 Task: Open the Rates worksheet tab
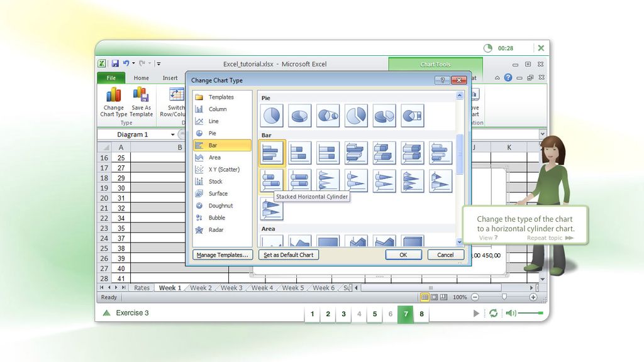(142, 288)
